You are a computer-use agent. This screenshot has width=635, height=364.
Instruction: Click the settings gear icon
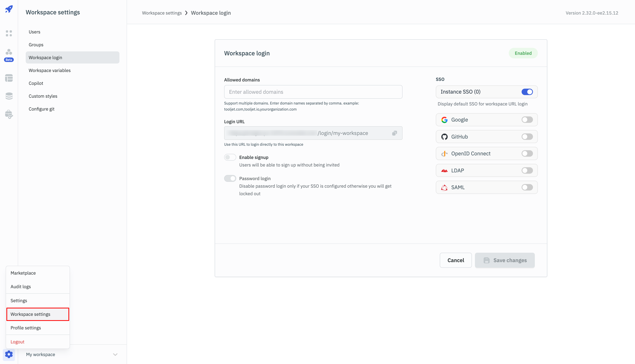click(9, 354)
